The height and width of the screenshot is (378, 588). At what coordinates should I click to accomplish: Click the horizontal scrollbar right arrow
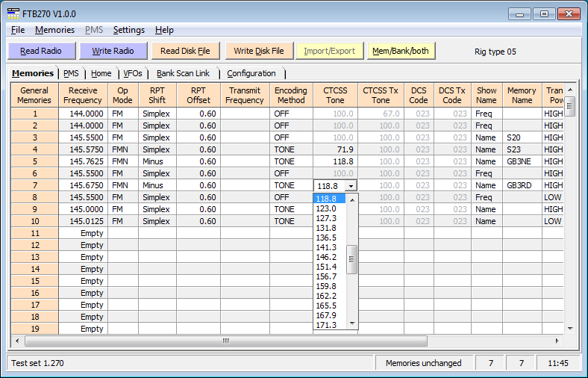pyautogui.click(x=557, y=341)
